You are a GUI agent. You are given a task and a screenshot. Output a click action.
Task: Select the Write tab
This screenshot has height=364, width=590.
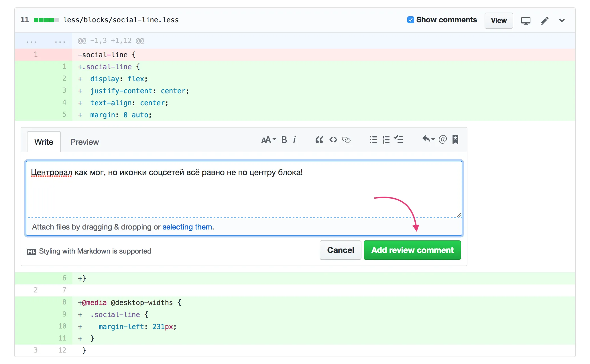click(44, 142)
